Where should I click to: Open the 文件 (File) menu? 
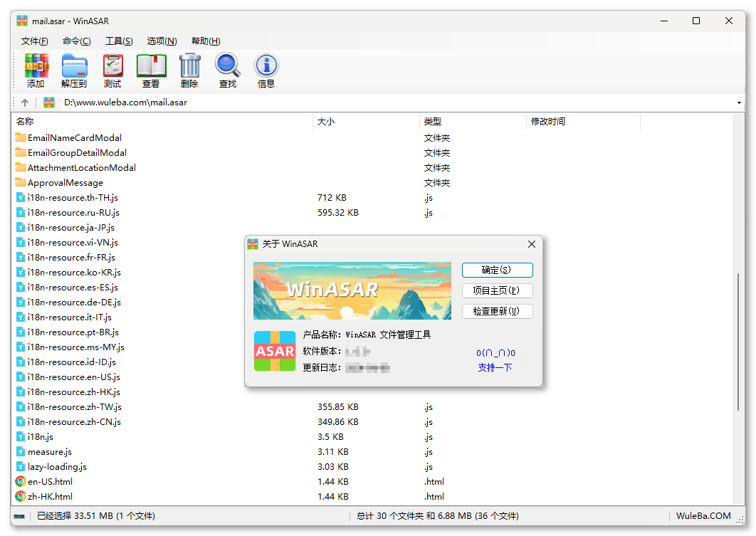[x=34, y=41]
